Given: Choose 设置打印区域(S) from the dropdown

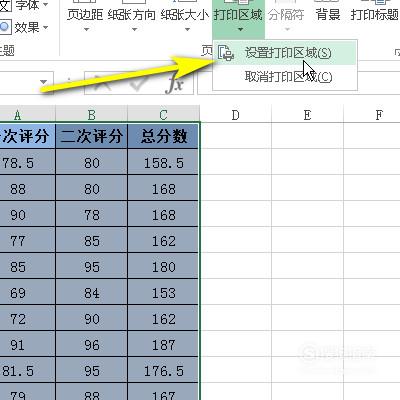Looking at the screenshot, I should 285,53.
